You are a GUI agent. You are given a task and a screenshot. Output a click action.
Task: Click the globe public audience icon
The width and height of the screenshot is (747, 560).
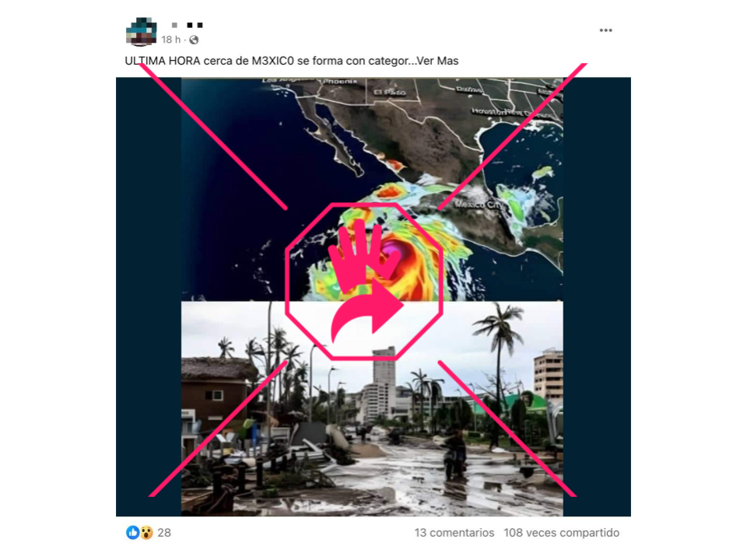[x=194, y=40]
